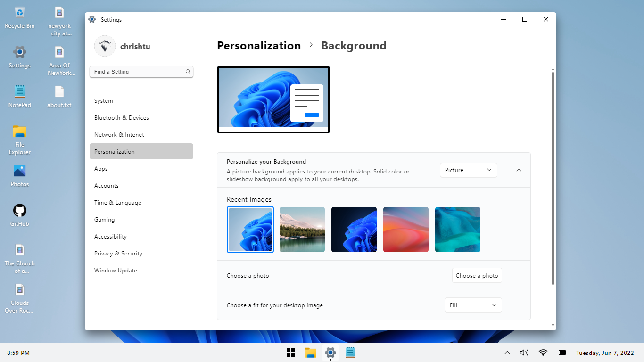Open Bluetooth & Devices settings
This screenshot has height=362, width=644.
[122, 118]
